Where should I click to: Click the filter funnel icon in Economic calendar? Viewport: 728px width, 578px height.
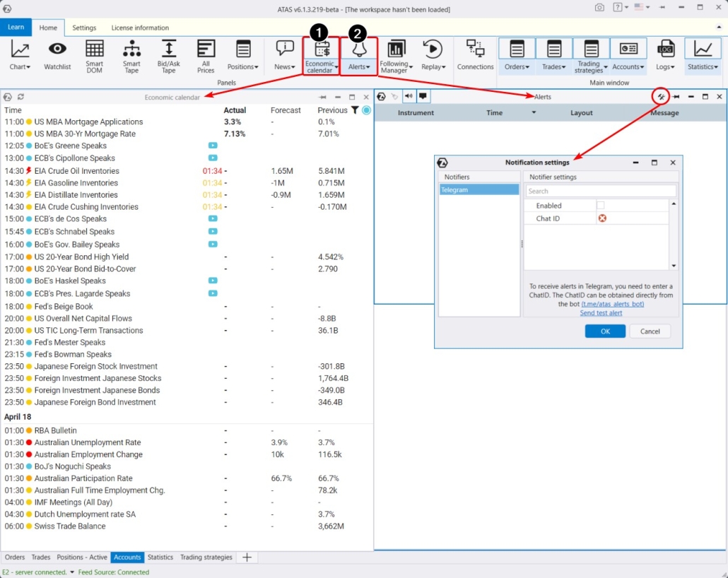coord(355,110)
